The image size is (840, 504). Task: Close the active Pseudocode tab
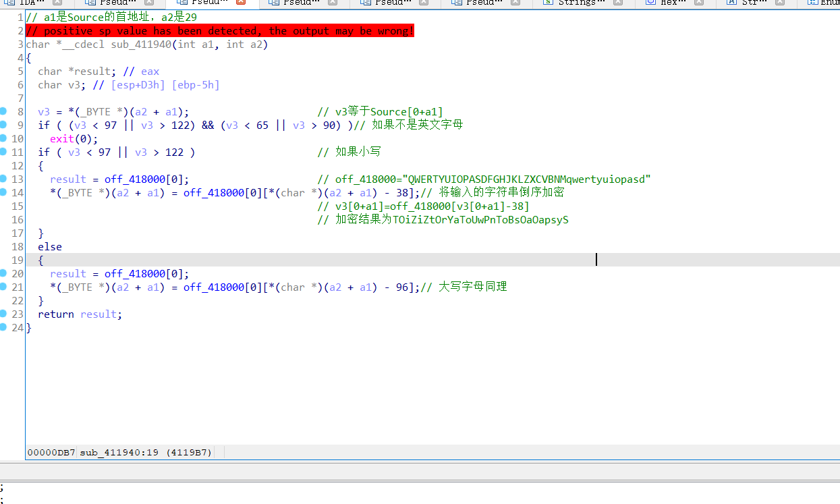click(242, 3)
